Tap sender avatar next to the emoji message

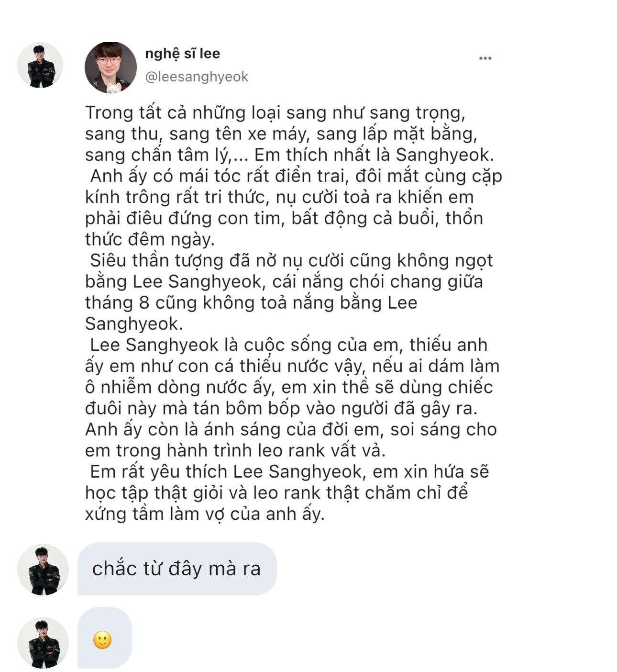[43, 643]
